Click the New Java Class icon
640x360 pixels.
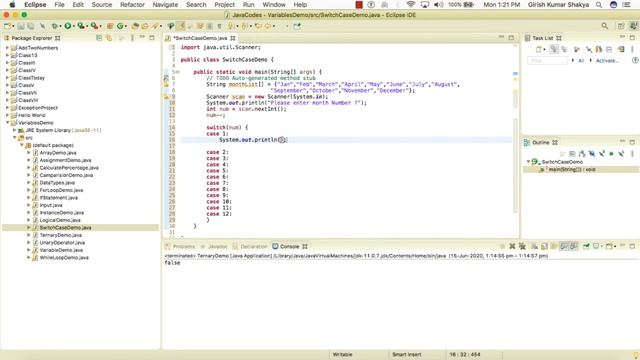[x=120, y=26]
